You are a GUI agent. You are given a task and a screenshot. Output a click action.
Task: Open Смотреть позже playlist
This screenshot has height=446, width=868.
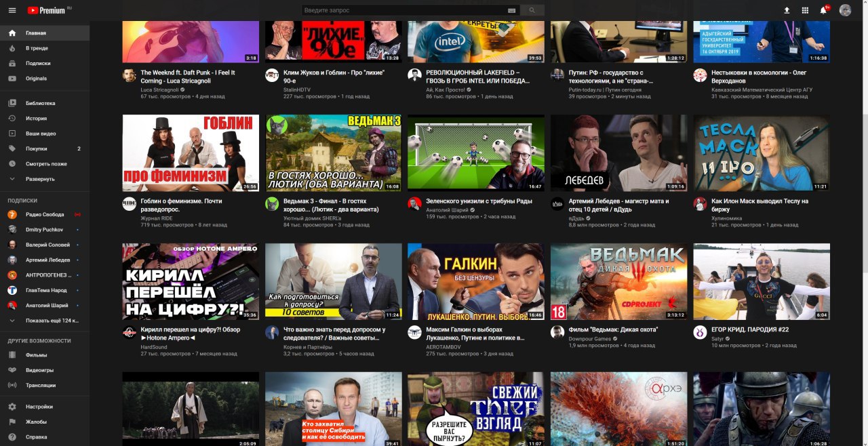(45, 163)
